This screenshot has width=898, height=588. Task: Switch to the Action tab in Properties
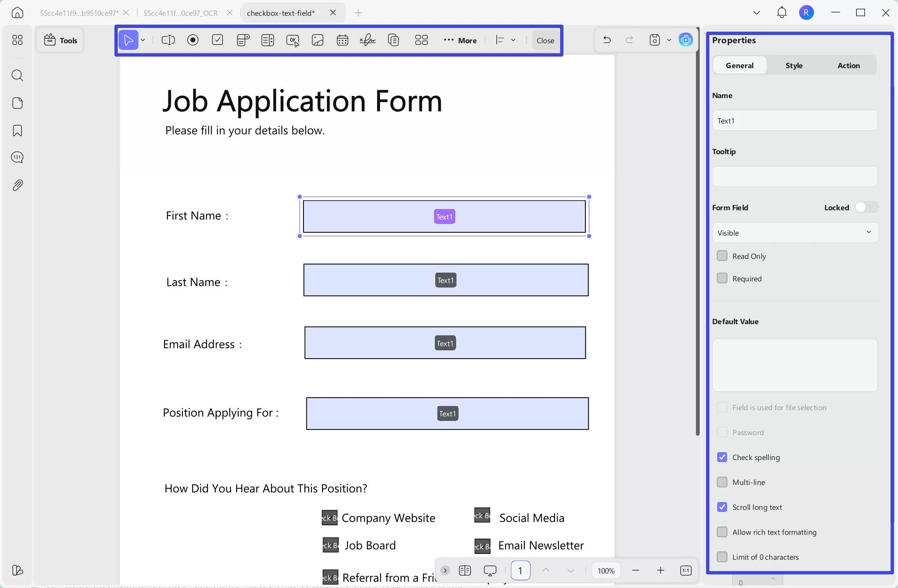pyautogui.click(x=849, y=65)
